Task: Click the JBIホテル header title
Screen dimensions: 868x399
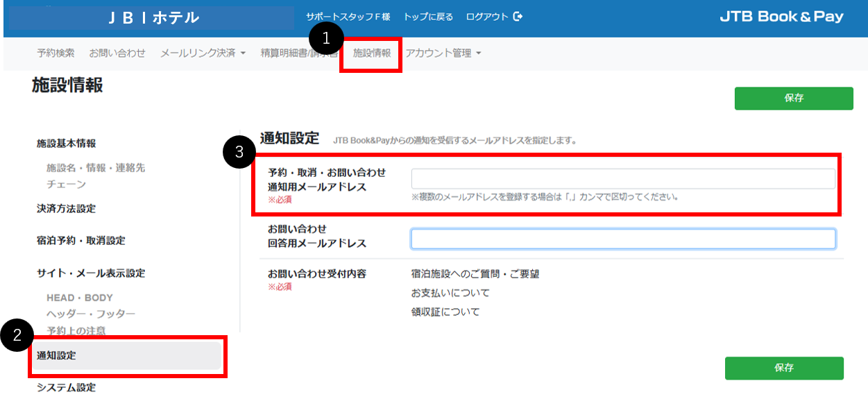Action: (x=154, y=18)
